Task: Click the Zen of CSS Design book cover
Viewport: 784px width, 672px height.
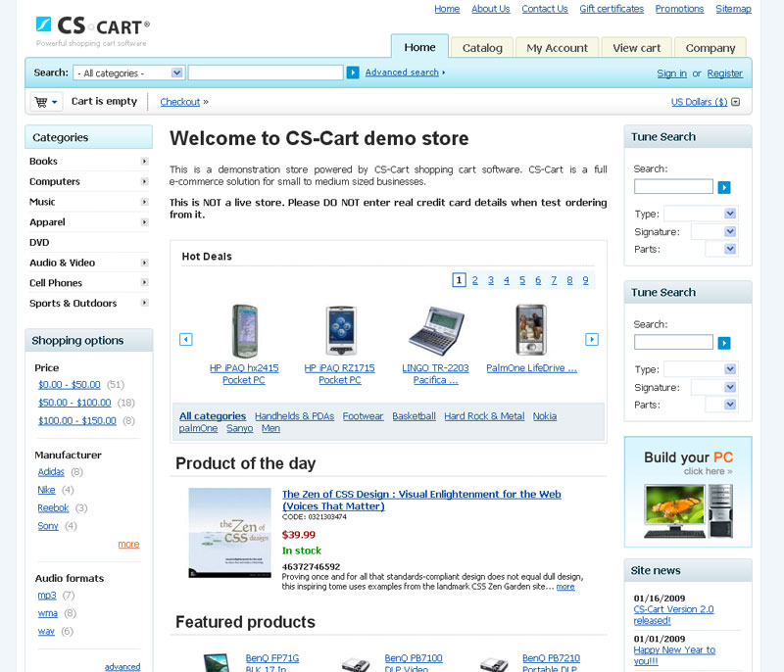Action: [x=229, y=533]
